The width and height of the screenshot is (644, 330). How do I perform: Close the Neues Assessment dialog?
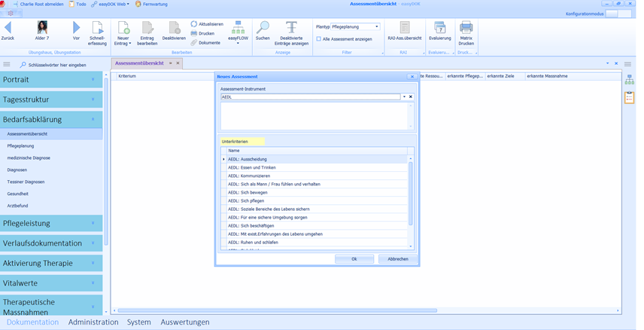412,77
